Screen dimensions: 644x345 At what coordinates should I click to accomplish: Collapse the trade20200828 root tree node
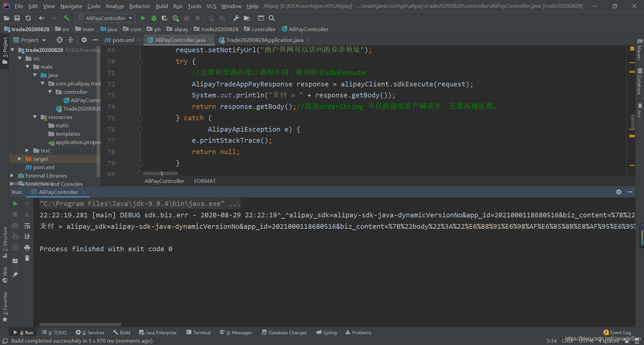coord(13,50)
